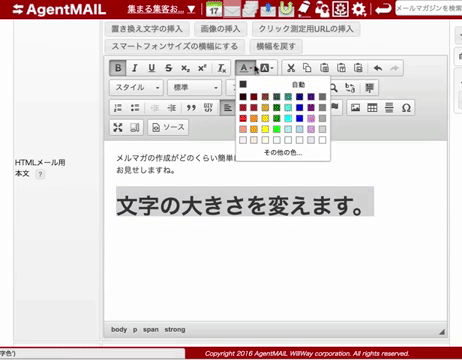Click the Select All icon
The image size is (462, 360).
point(369,88)
